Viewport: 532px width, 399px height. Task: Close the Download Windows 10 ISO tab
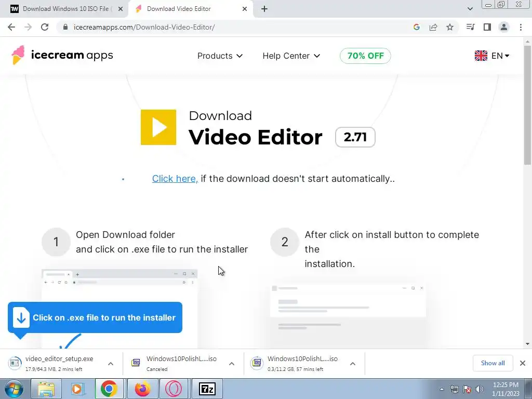pos(121,9)
